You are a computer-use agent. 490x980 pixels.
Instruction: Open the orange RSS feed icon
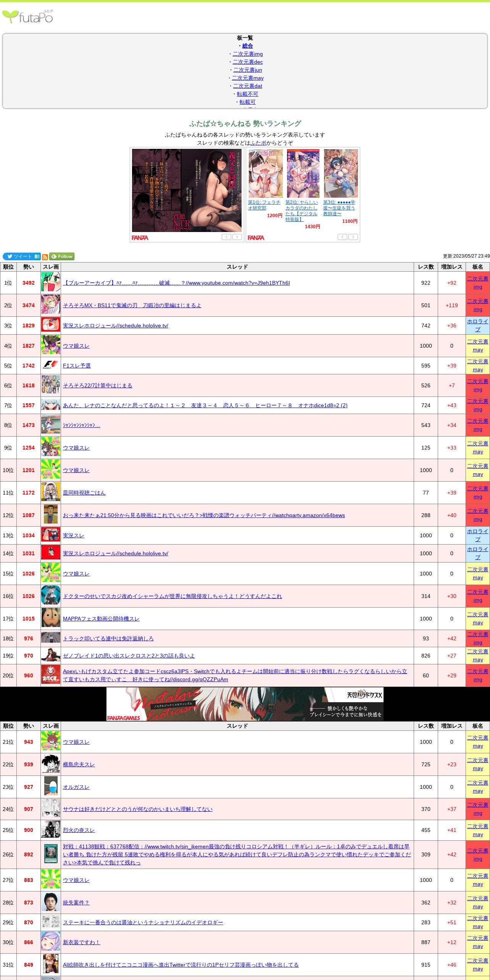(x=45, y=257)
